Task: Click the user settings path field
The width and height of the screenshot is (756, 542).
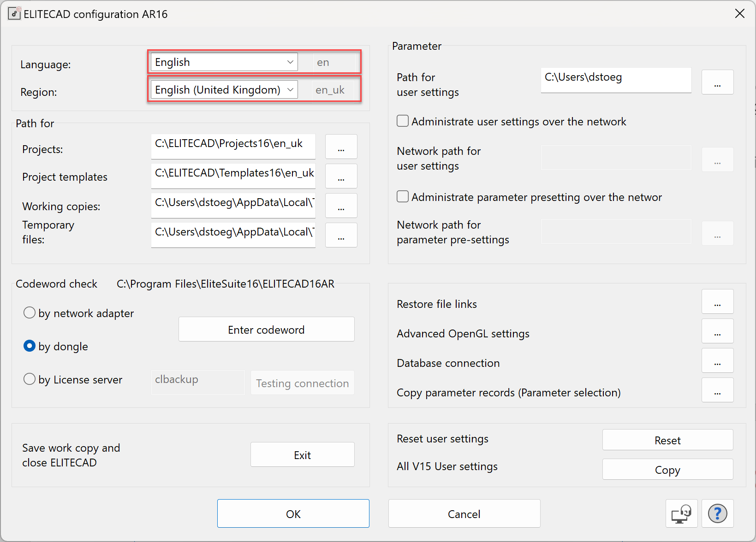Action: tap(616, 80)
